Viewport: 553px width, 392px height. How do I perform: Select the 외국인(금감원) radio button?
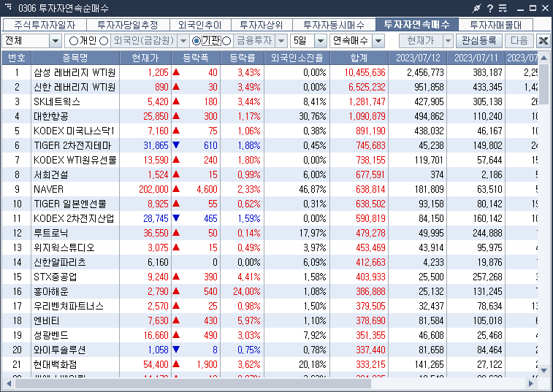pyautogui.click(x=104, y=41)
